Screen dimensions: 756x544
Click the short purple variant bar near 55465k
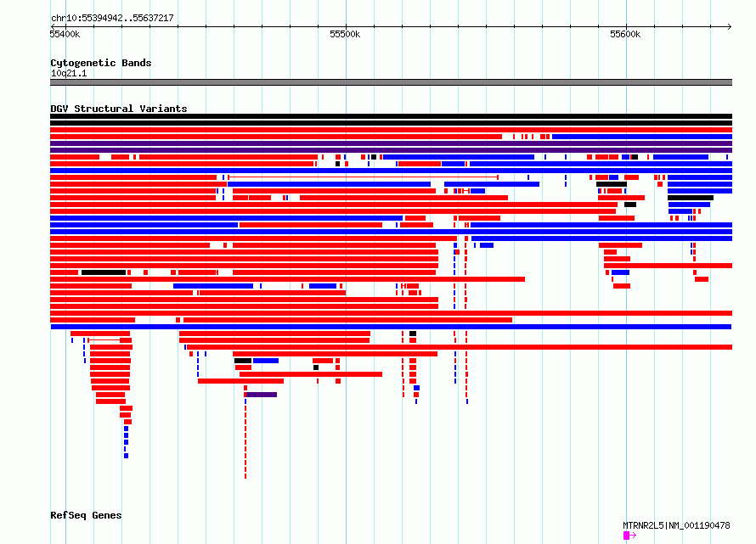(x=262, y=395)
